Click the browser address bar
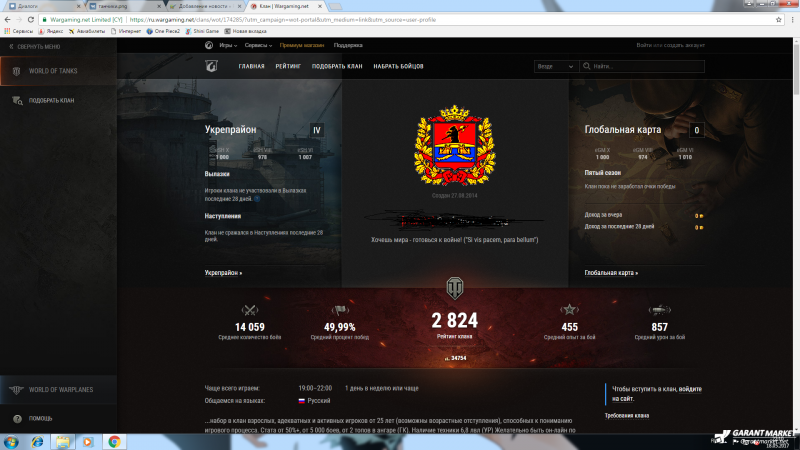The width and height of the screenshot is (800, 450). coord(408,19)
